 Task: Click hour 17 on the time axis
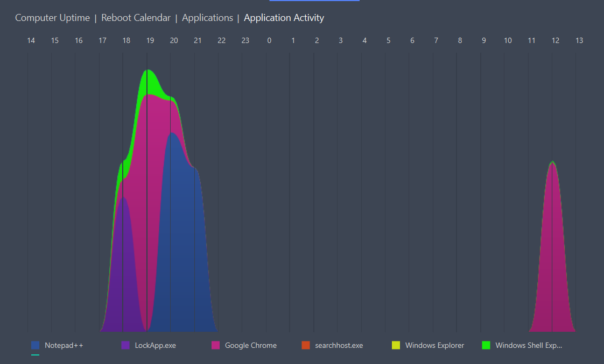[102, 40]
